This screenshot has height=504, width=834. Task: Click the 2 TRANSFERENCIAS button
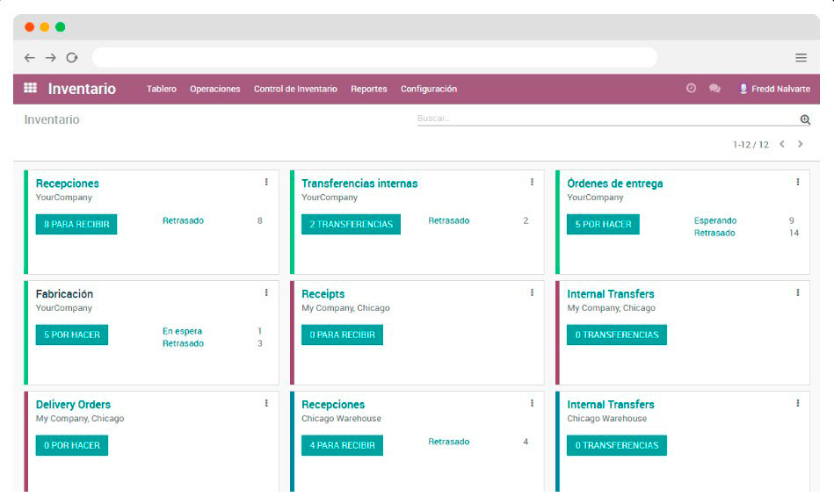351,225
